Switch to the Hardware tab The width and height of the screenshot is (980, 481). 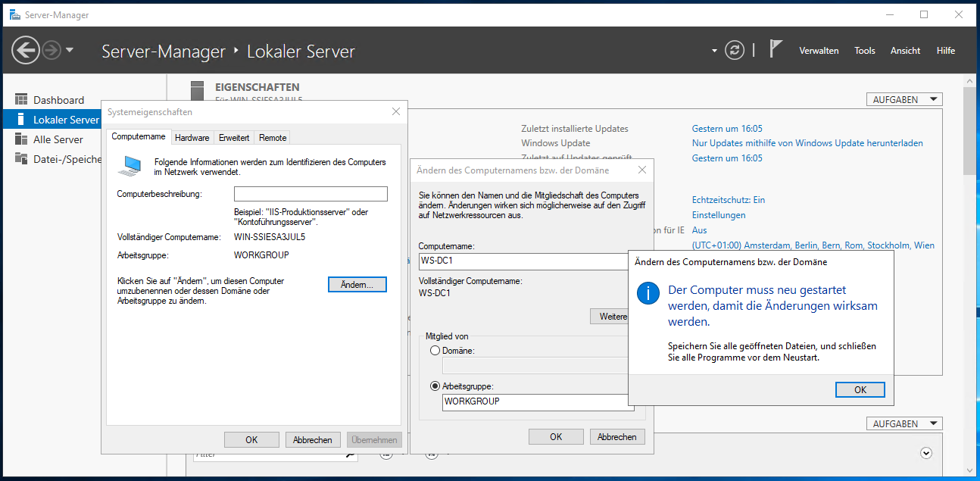pos(192,137)
